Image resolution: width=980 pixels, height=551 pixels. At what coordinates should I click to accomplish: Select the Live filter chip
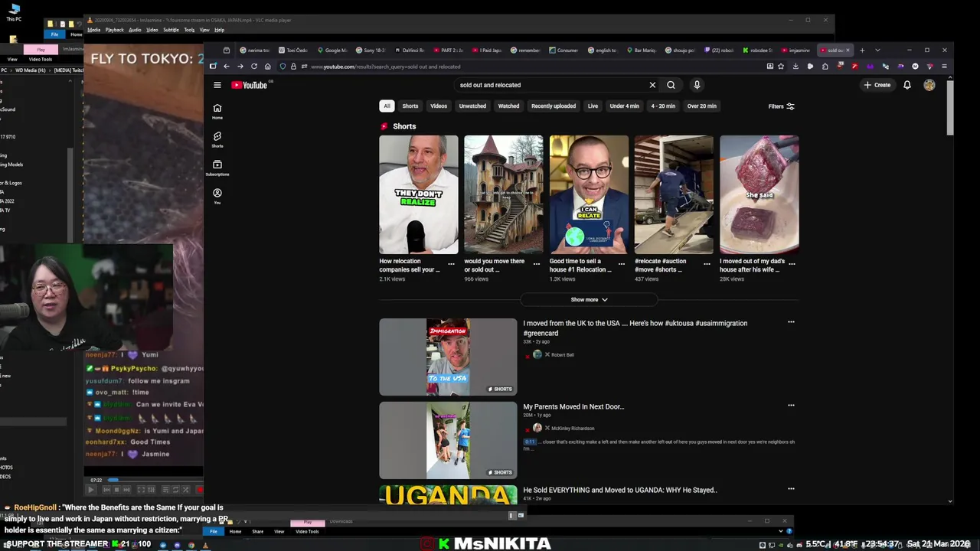coord(593,106)
